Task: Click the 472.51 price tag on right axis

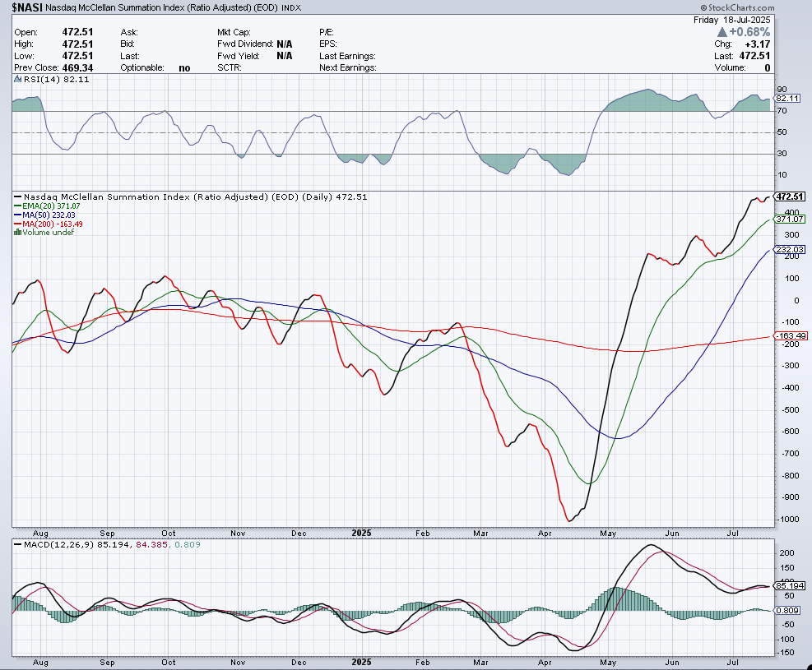Action: pyautogui.click(x=789, y=196)
